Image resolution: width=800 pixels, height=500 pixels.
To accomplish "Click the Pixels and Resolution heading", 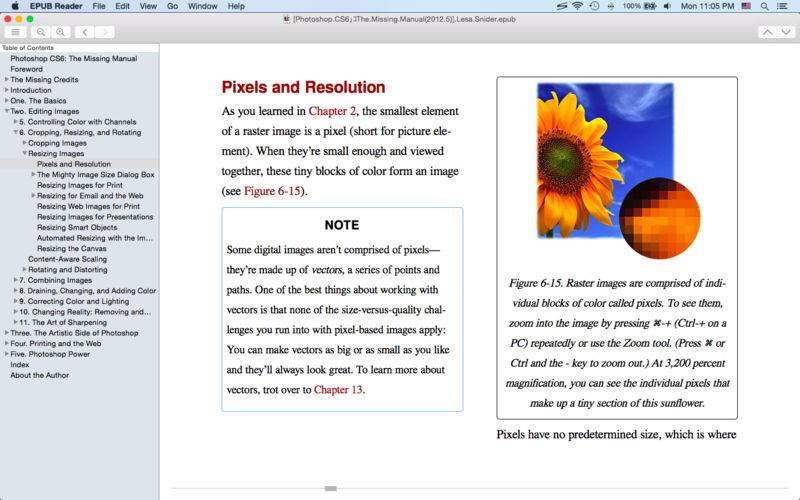I will [x=303, y=87].
